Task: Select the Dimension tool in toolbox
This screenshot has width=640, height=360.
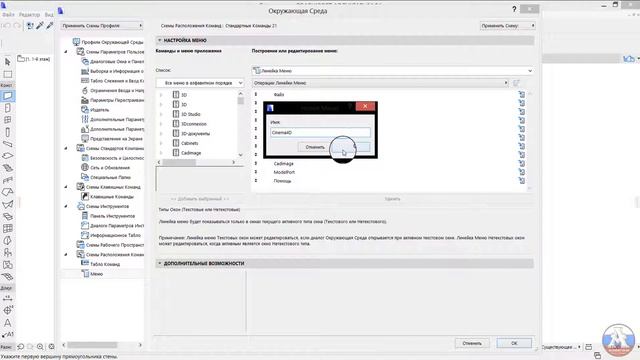Action: [x=7, y=298]
